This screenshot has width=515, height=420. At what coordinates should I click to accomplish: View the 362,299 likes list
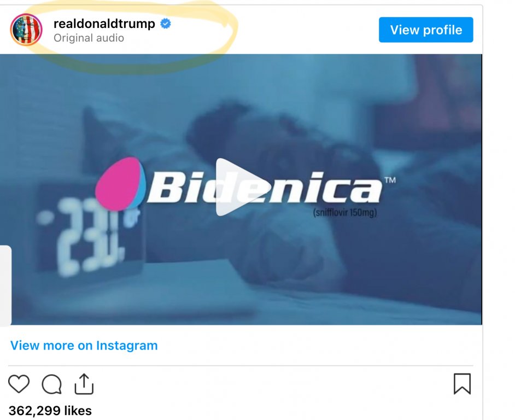tap(50, 411)
